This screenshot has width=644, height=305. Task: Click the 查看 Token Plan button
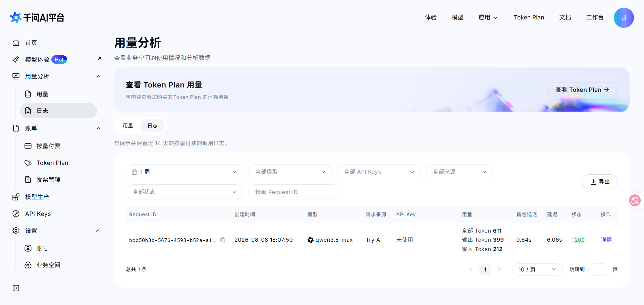point(582,90)
